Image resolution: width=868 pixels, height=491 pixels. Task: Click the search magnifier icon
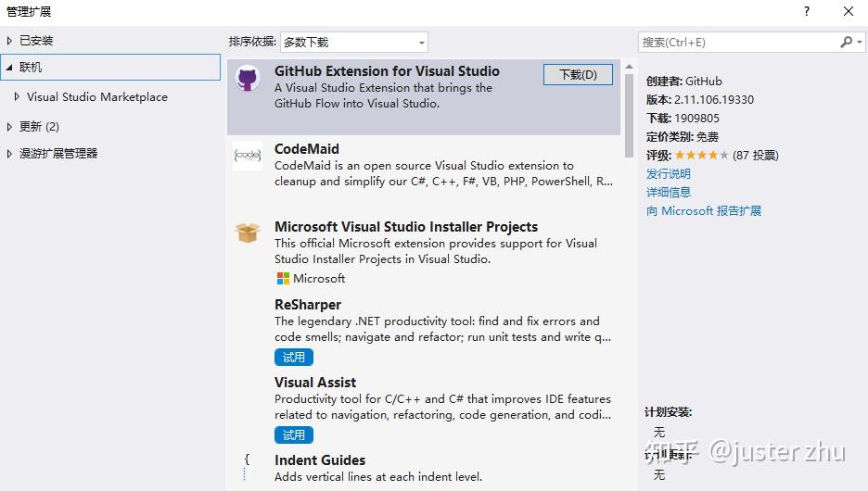847,42
